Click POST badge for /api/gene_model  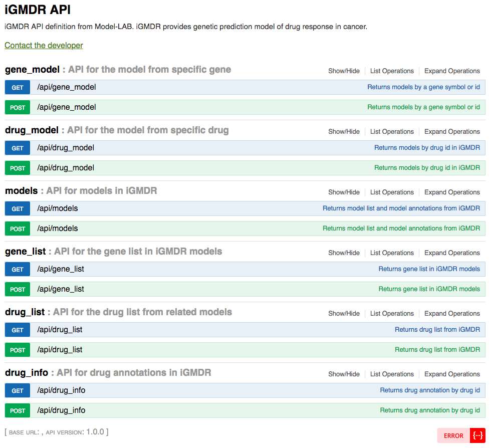coord(18,108)
